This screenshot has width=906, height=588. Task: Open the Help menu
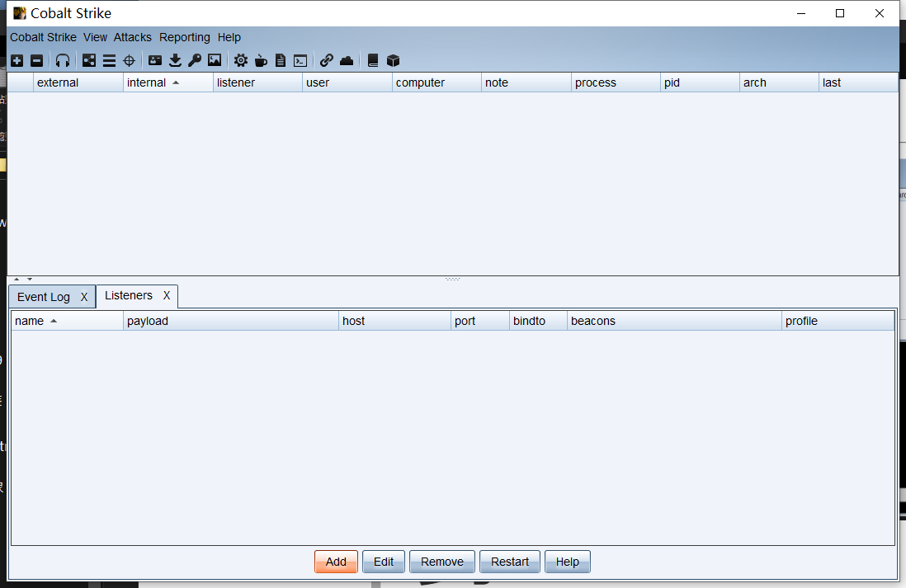pos(229,37)
